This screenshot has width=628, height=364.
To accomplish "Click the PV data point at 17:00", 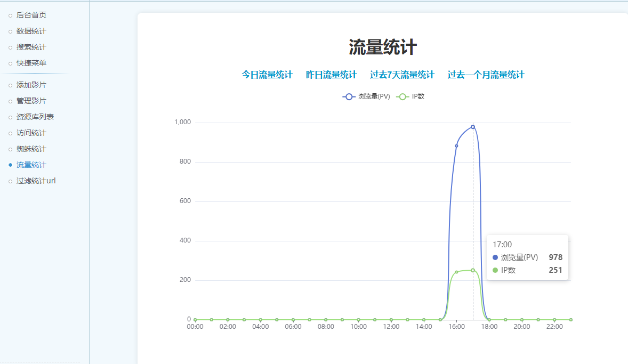I will coord(473,127).
